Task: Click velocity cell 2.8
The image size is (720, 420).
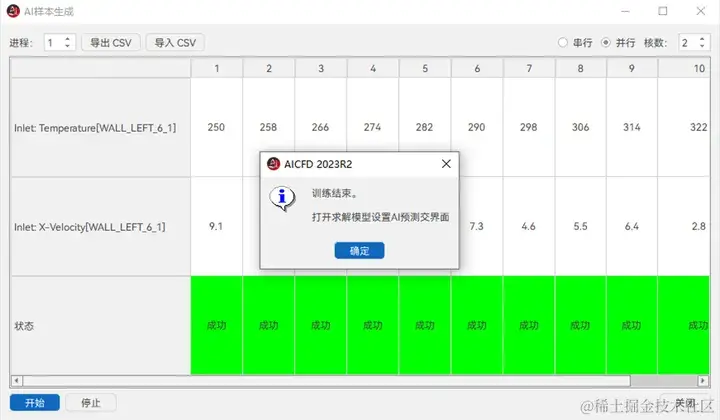Action: pyautogui.click(x=684, y=226)
